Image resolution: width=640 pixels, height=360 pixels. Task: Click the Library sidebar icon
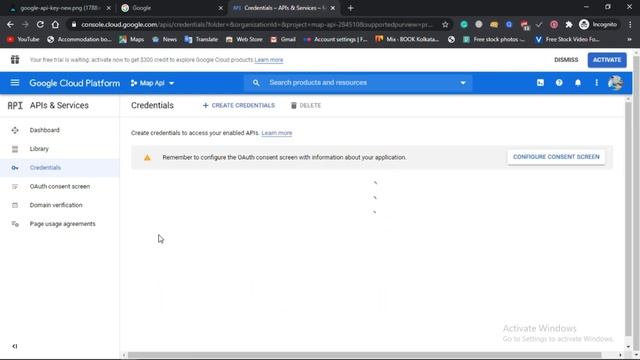coord(15,149)
